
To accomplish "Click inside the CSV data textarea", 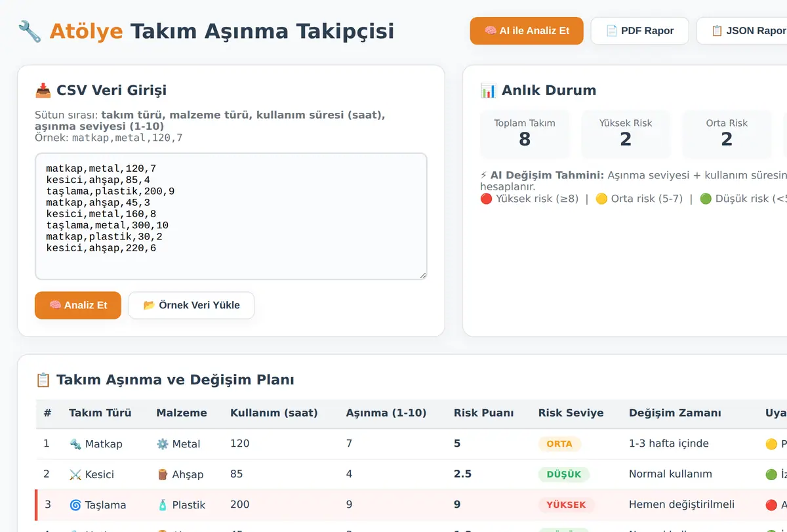I will [231, 216].
